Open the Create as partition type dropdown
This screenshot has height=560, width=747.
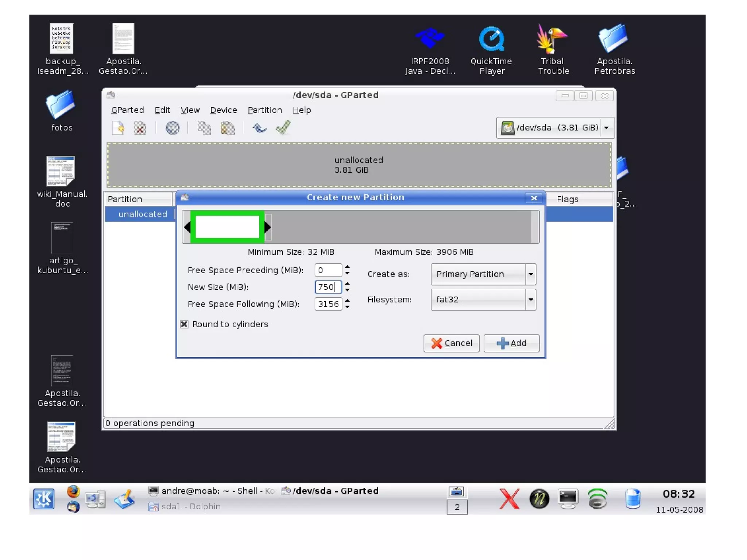pos(531,274)
